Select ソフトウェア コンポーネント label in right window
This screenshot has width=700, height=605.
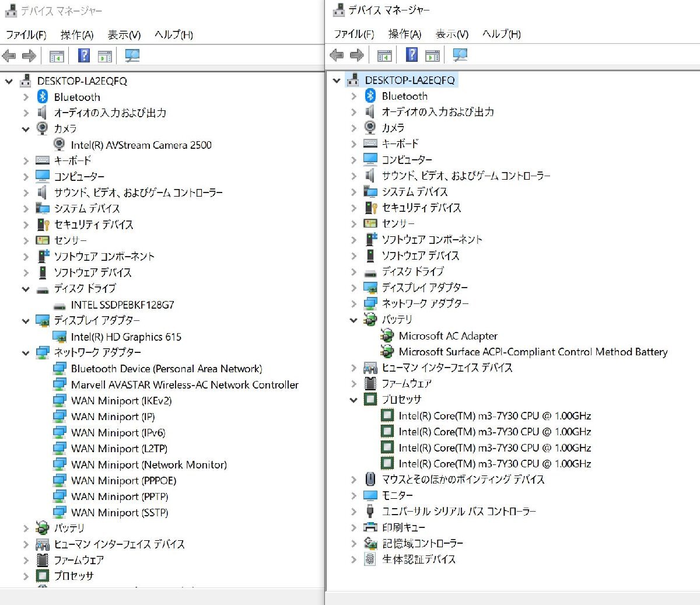coord(432,240)
